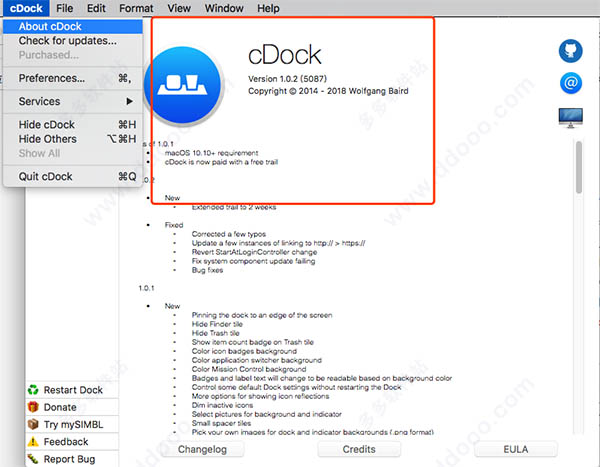Expand the Services submenu arrow
The height and width of the screenshot is (467, 600).
(x=129, y=101)
